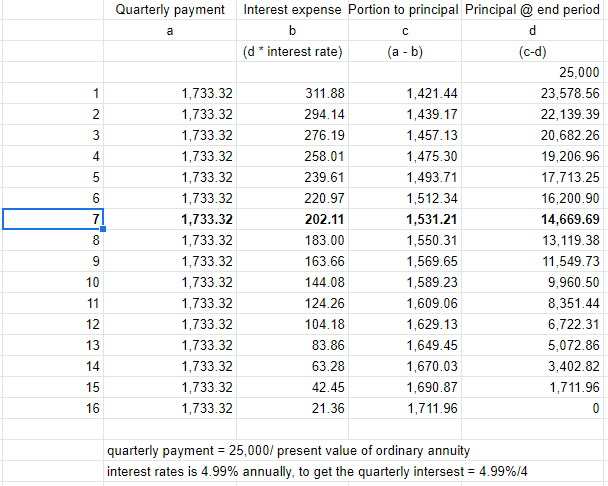Select interest expense cell 311.88
The height and width of the screenshot is (486, 608).
pyautogui.click(x=292, y=93)
